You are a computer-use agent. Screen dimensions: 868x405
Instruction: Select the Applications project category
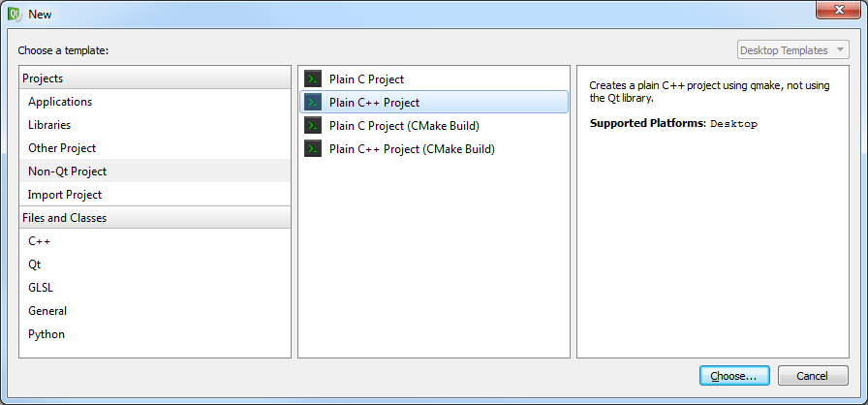[60, 102]
